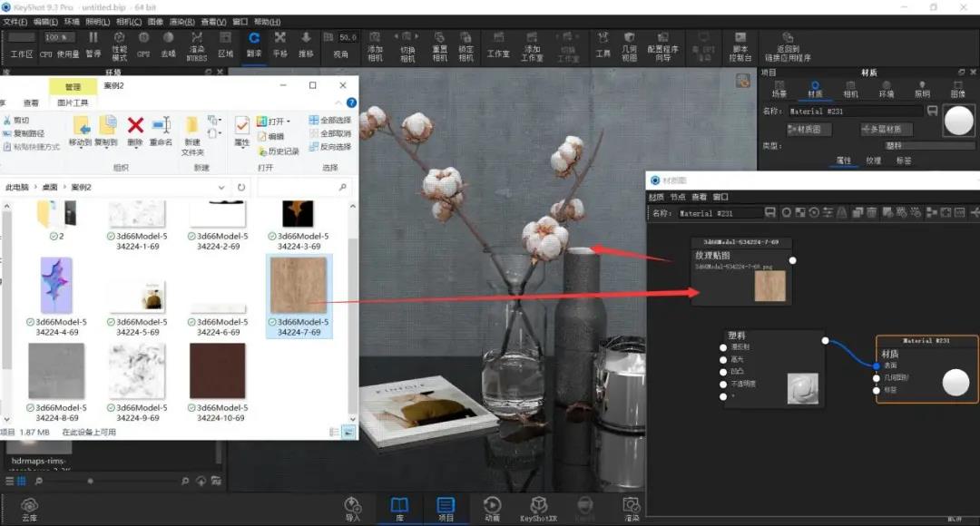Click 重命名 in Explorer ribbon
Screen dimensions: 980x526
click(x=161, y=131)
